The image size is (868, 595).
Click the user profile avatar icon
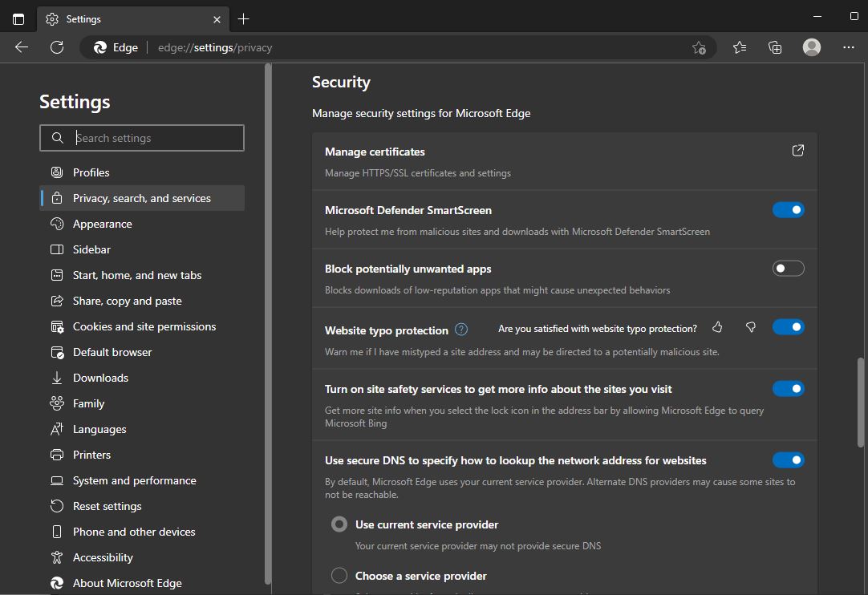point(812,47)
